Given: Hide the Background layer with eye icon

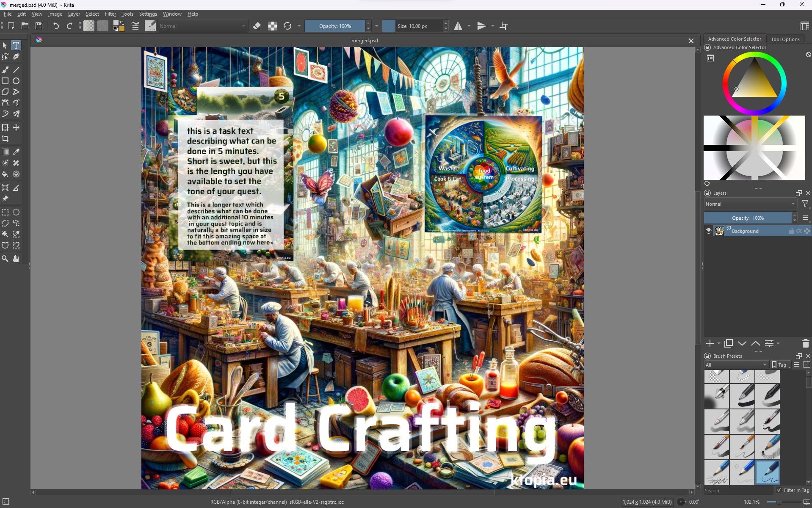Looking at the screenshot, I should 708,231.
